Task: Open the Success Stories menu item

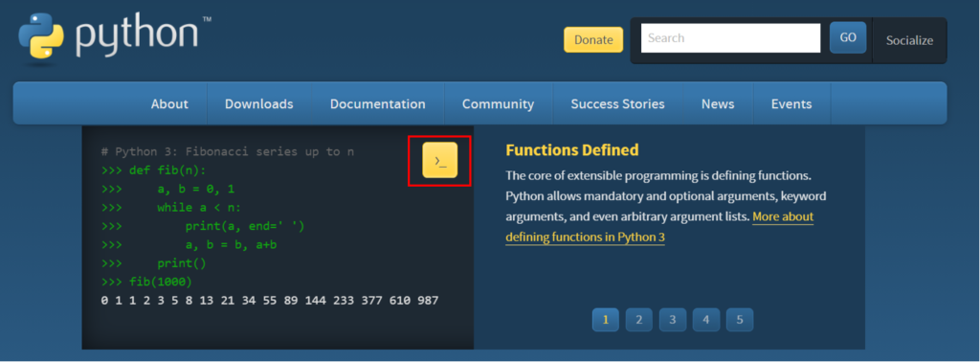Action: [617, 103]
